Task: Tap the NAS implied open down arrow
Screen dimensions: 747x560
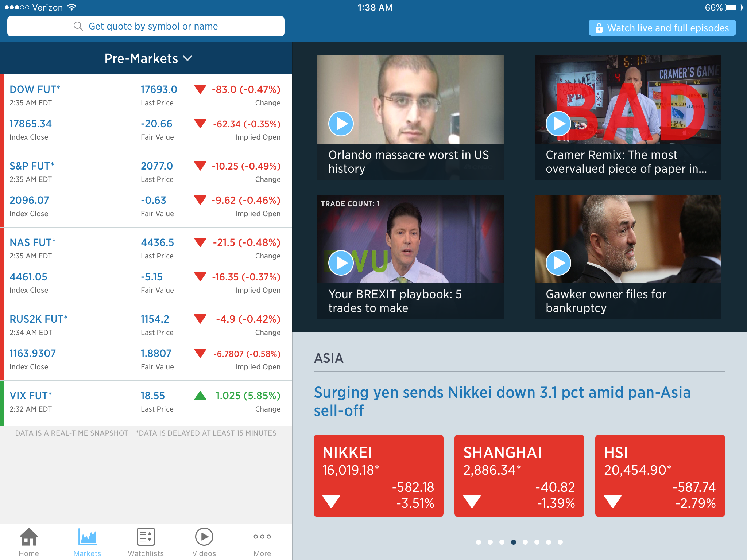Action: pyautogui.click(x=200, y=277)
